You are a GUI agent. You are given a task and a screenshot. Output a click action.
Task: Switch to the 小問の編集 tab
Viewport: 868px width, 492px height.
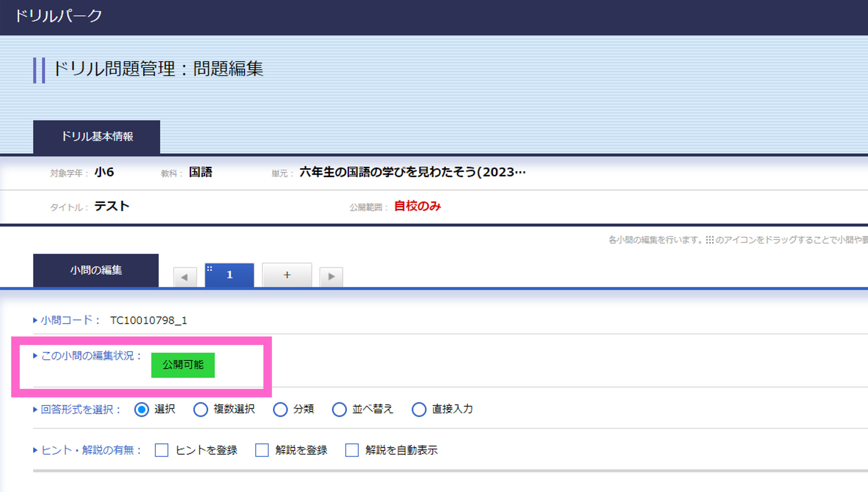(96, 270)
